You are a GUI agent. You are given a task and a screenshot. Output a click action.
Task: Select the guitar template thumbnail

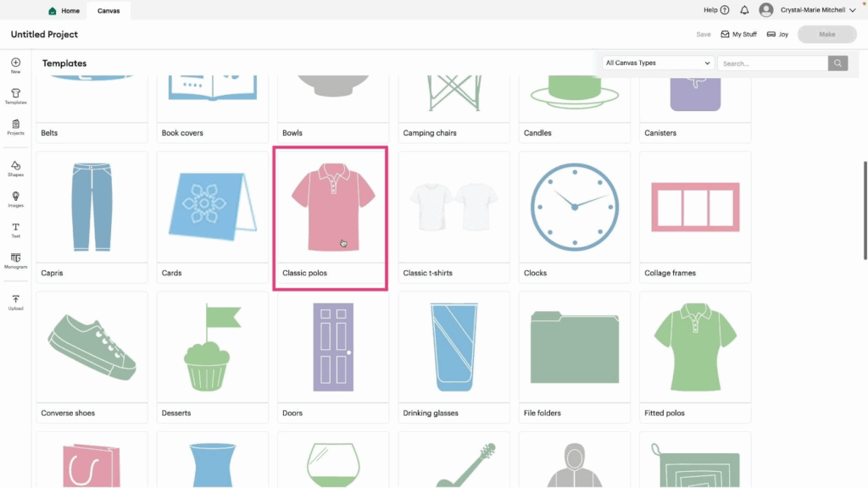pos(454,460)
